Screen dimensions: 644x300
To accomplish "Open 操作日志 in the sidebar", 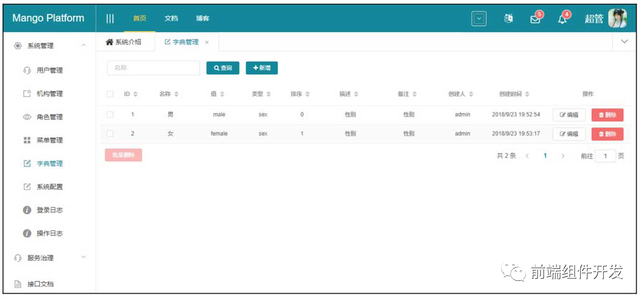I will 50,234.
